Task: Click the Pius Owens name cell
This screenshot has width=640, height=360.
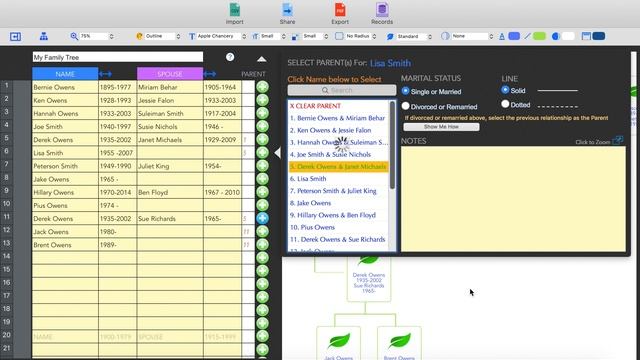Action: [65, 205]
